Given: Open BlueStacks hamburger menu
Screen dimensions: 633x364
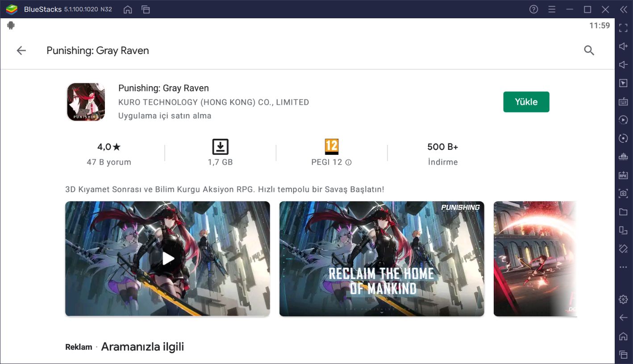Looking at the screenshot, I should 552,9.
